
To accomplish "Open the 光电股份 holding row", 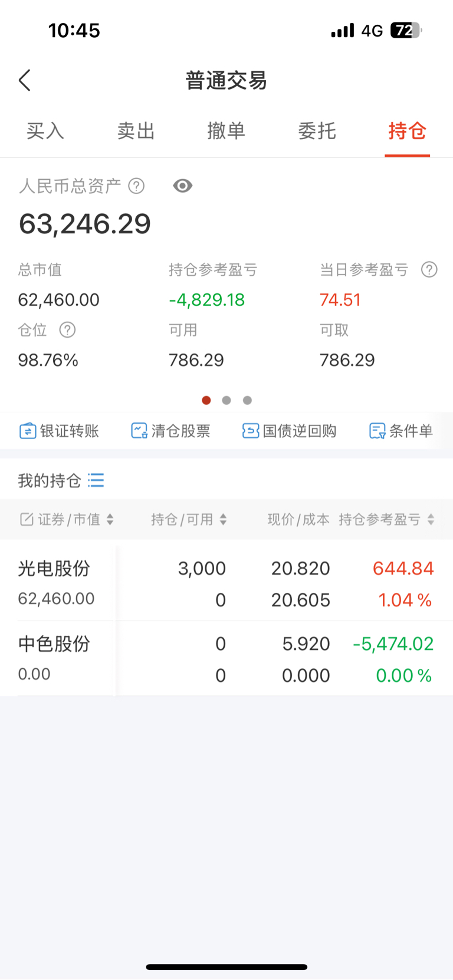I will tap(226, 583).
